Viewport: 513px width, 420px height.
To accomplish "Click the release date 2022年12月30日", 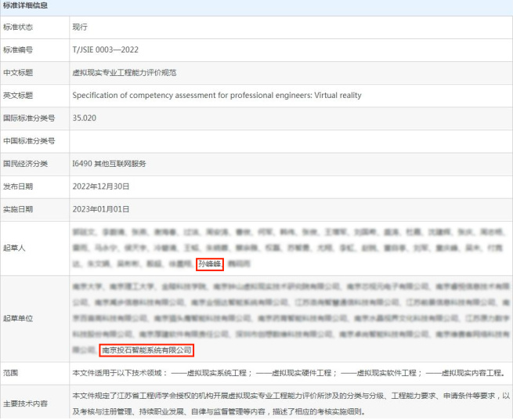I will [100, 186].
